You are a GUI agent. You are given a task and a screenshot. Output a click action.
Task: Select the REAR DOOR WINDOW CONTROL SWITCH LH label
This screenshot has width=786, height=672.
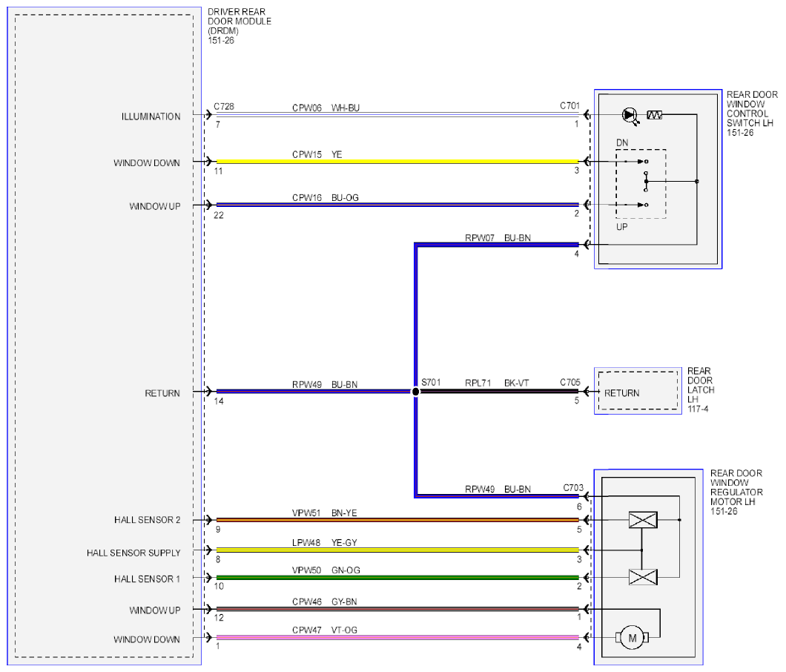752,113
